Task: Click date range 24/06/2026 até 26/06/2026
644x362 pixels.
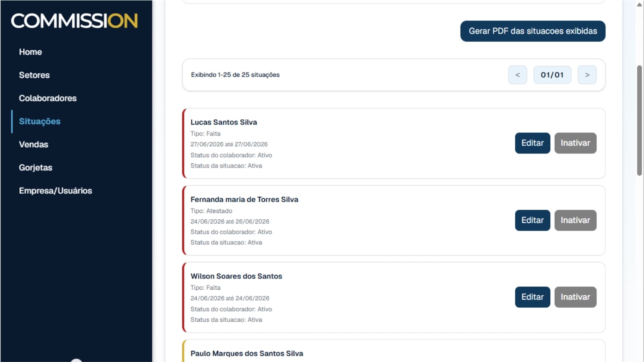Action: pos(230,221)
